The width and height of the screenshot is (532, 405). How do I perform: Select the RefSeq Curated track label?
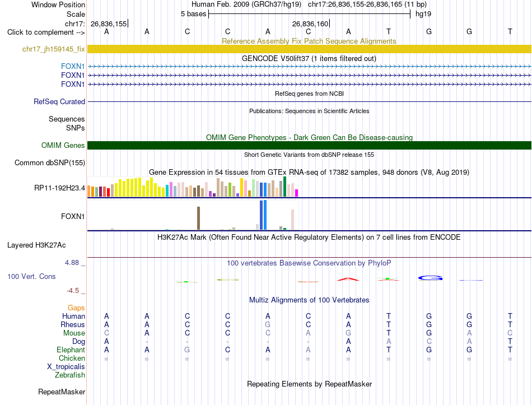(x=59, y=101)
